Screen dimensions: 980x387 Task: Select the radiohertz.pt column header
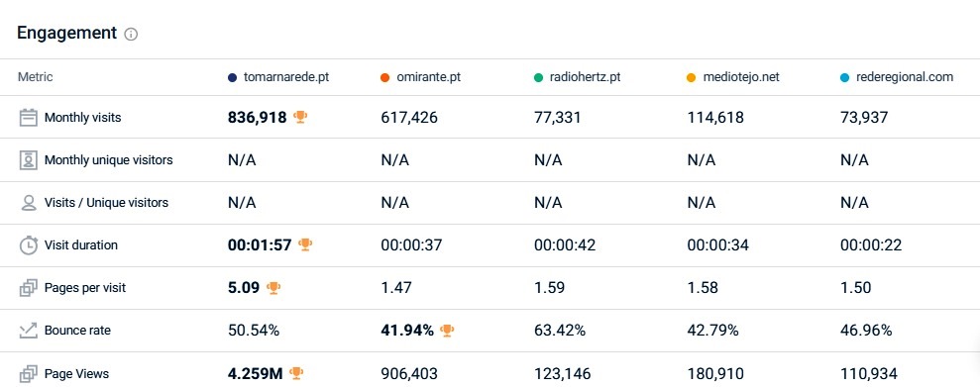[578, 77]
